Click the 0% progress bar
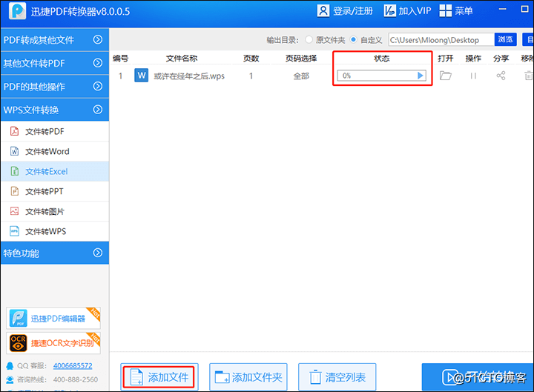 tap(381, 76)
